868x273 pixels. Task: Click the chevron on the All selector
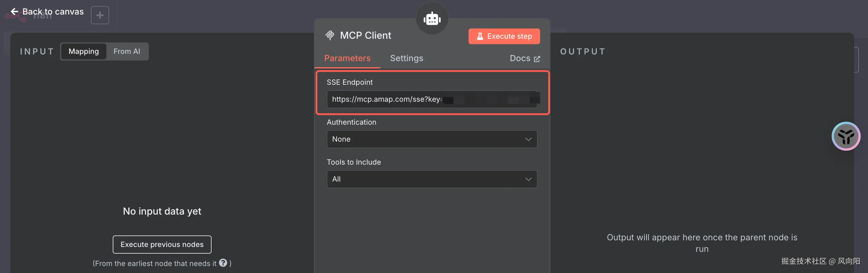coord(528,179)
